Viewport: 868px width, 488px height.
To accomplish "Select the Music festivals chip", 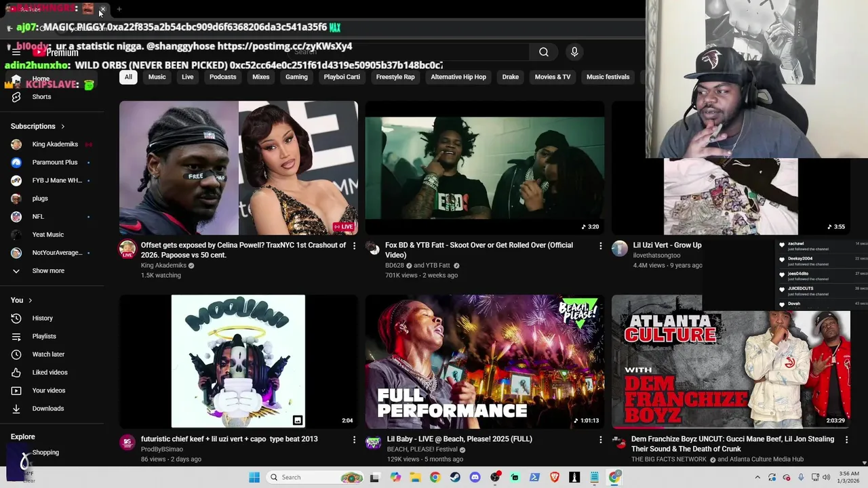I will [608, 77].
